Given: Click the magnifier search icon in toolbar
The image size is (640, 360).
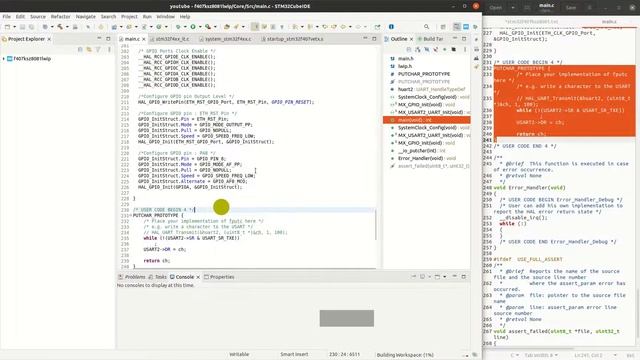Looking at the screenshot, I should point(427,27).
